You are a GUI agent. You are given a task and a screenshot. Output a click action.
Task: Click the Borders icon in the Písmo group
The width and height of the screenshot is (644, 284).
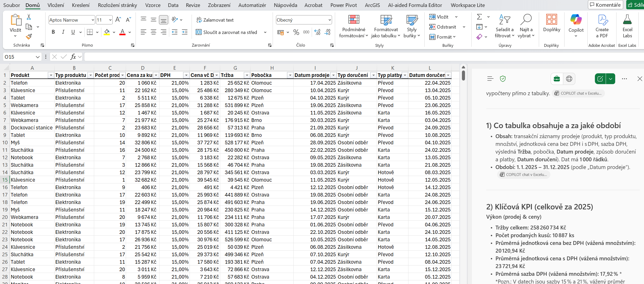90,32
